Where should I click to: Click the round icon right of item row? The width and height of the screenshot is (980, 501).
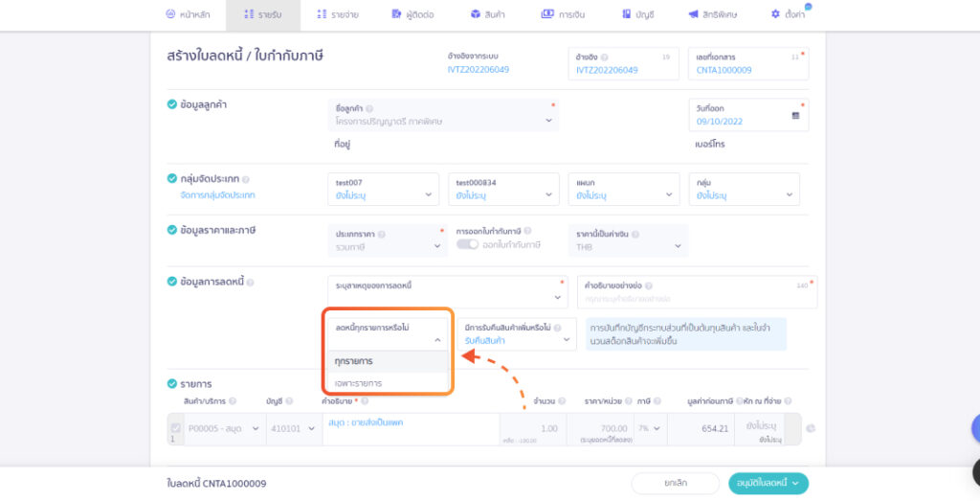812,428
